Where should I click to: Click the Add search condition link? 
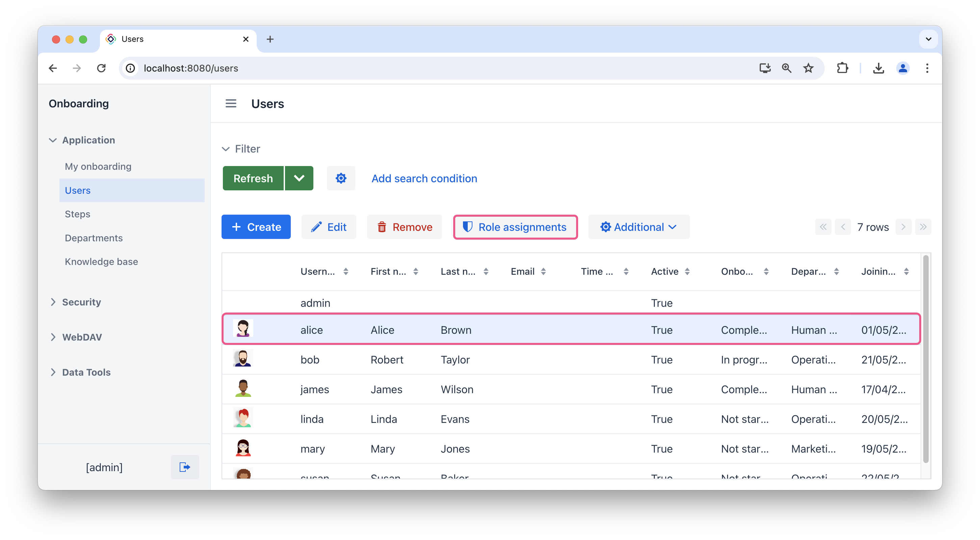[x=424, y=178]
